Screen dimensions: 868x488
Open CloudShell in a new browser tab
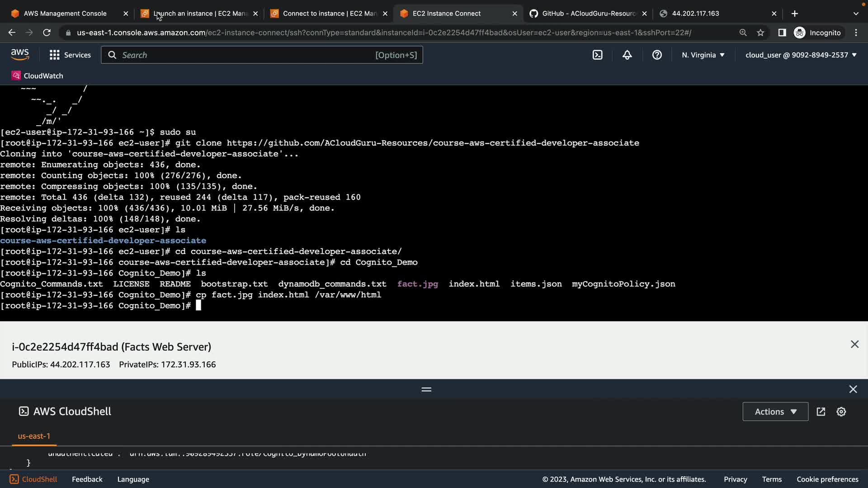[821, 412]
